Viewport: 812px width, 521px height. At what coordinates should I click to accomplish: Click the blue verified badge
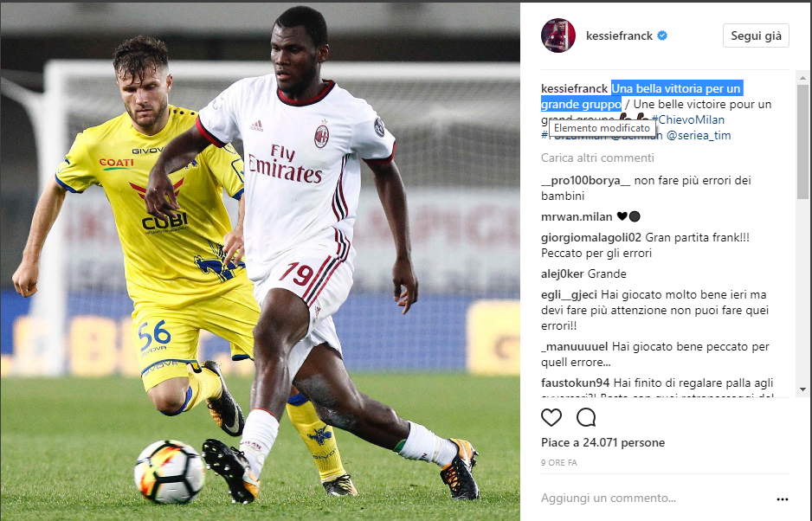click(662, 35)
